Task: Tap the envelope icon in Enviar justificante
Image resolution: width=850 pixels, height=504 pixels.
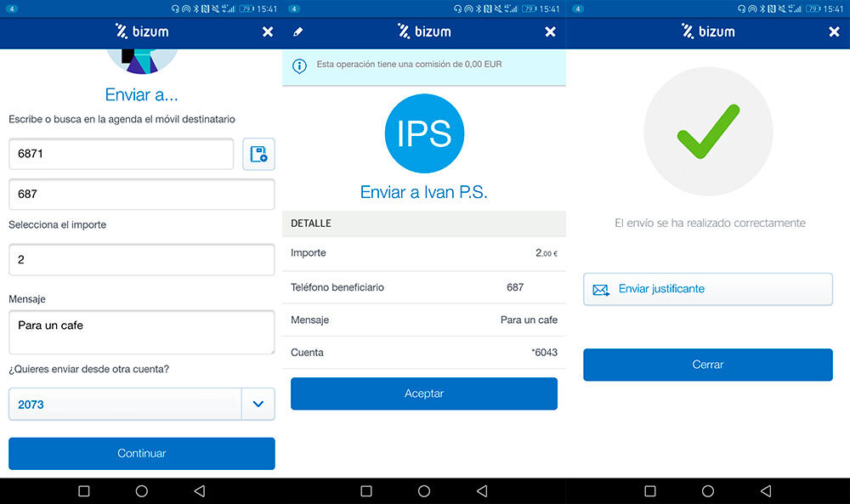Action: click(601, 290)
